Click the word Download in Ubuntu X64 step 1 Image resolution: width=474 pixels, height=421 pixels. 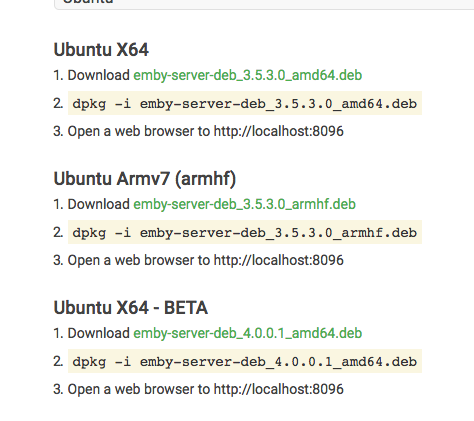99,75
